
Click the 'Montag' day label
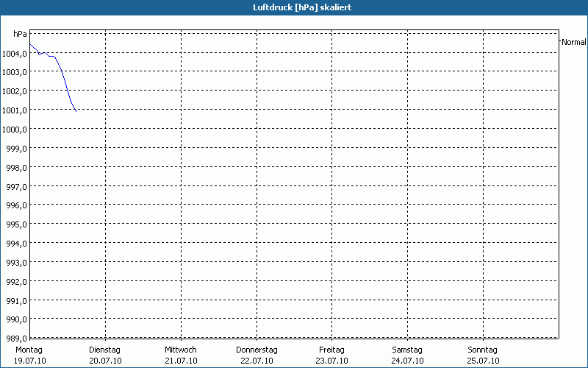click(x=29, y=350)
